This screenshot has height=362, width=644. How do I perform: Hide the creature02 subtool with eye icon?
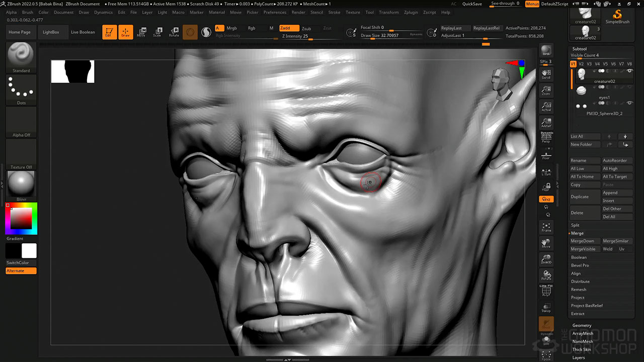[x=629, y=71]
